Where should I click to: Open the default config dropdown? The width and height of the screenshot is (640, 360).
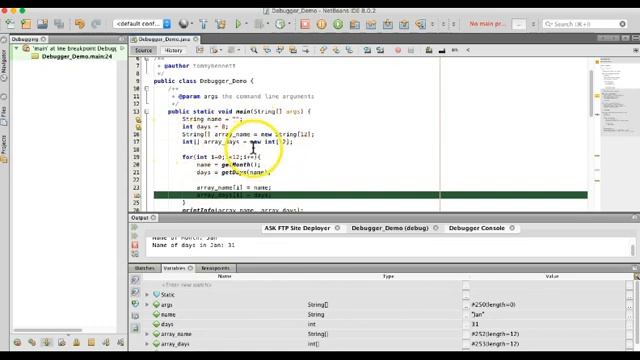[142, 24]
